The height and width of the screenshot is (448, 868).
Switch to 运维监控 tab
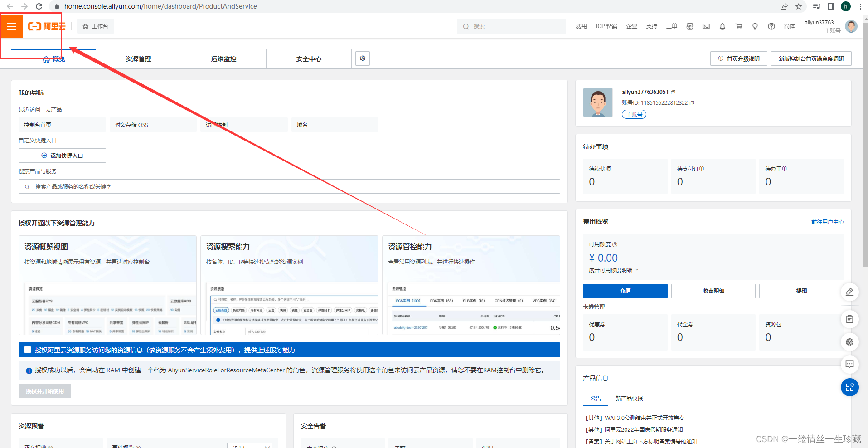tap(223, 59)
